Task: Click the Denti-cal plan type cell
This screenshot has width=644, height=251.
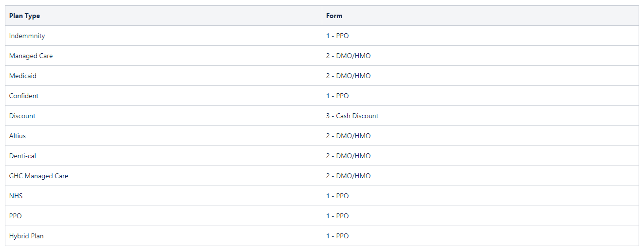Action: pos(163,156)
